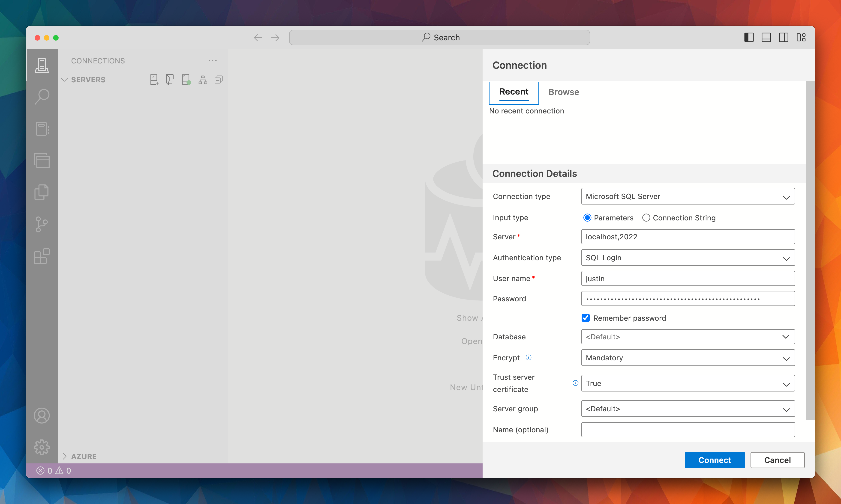The image size is (841, 504).
Task: Click the Accounts icon in sidebar
Action: (x=42, y=416)
